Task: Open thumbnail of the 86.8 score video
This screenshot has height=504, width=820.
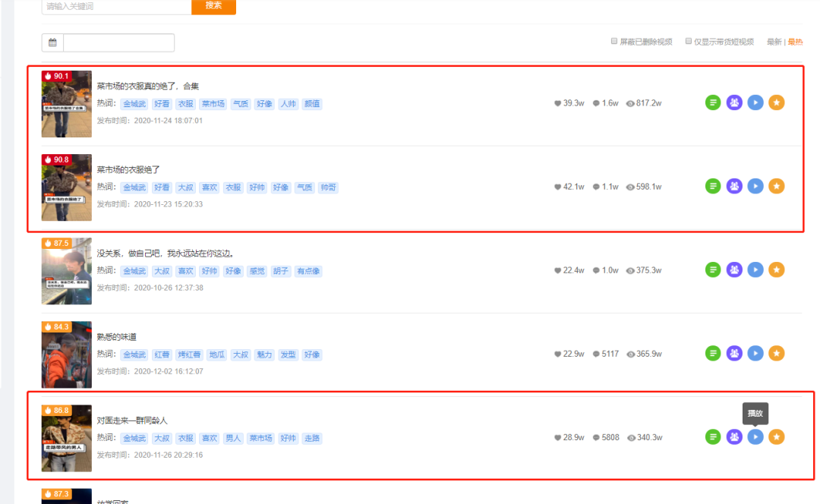Action: (66, 439)
